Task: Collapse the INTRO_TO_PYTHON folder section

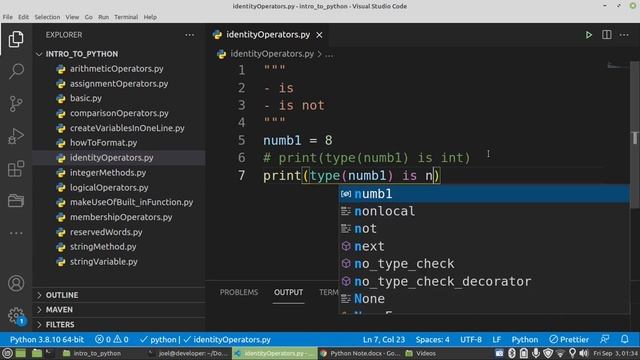Action: [x=82, y=54]
